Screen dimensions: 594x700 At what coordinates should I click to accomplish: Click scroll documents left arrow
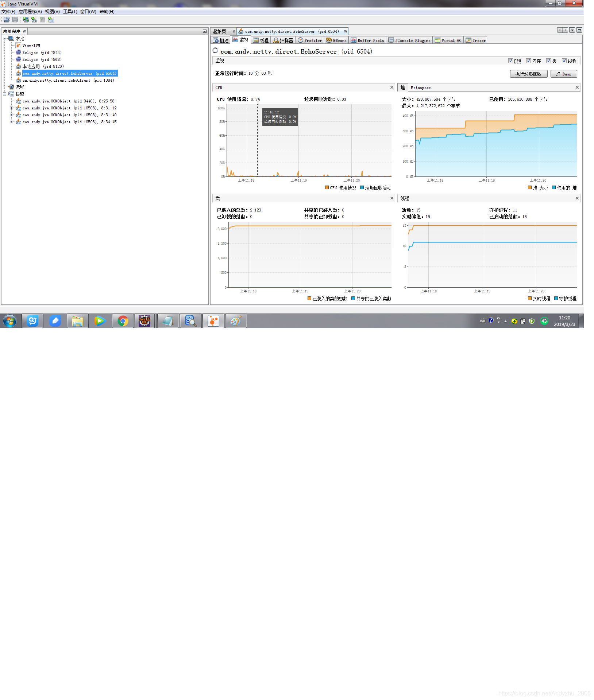click(x=560, y=30)
